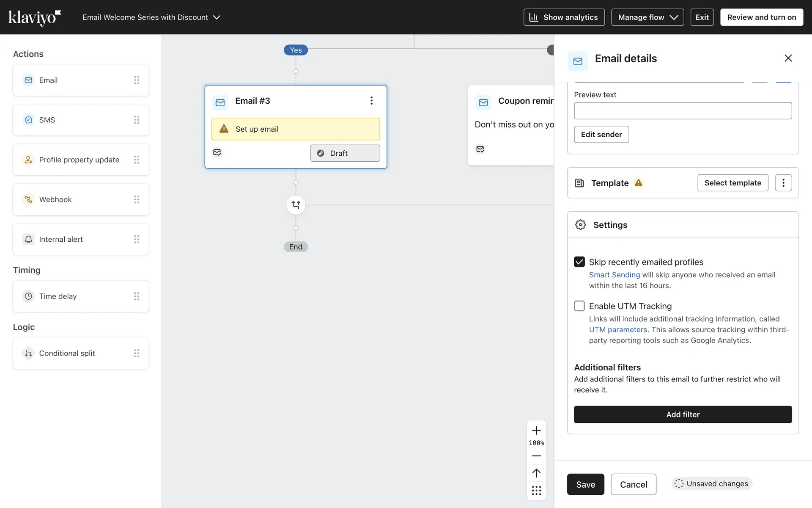Enable UTM Tracking checkbox

pos(579,306)
